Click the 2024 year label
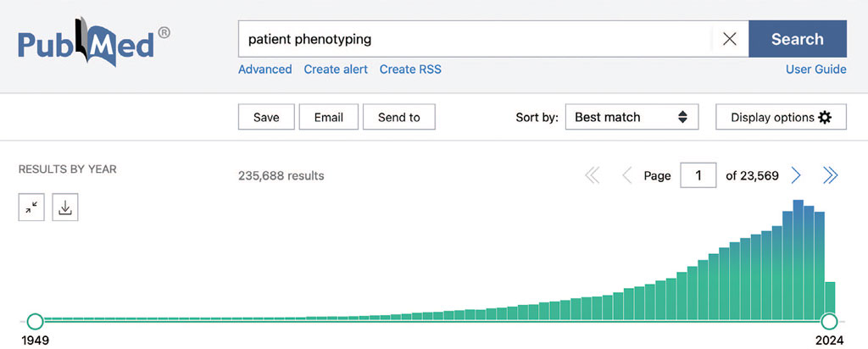Viewport: 868px width, 349px height. (x=829, y=340)
